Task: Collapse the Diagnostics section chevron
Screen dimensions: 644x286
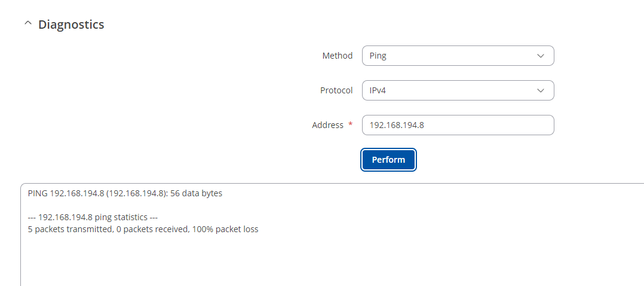Action: 28,24
